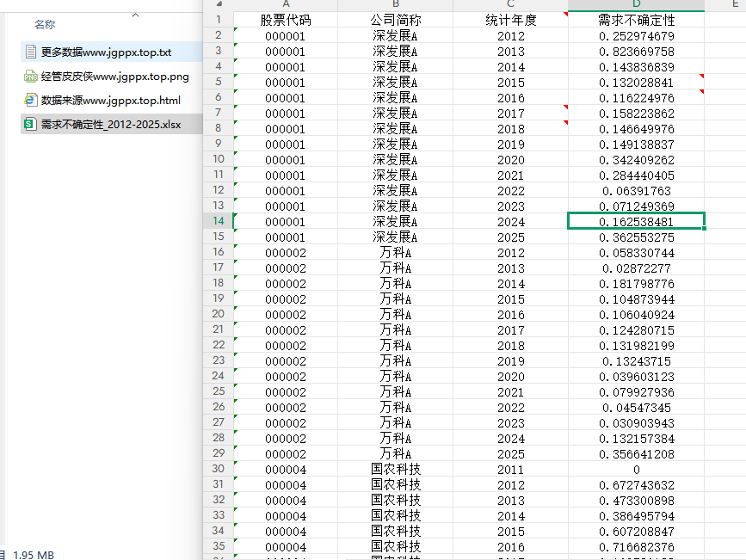Select column D header
The height and width of the screenshot is (560, 746).
tap(636, 4)
